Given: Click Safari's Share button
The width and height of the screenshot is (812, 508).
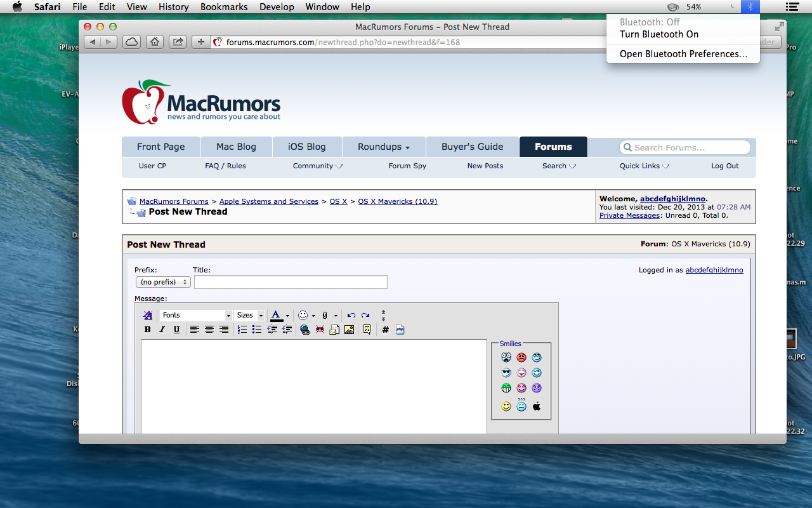Looking at the screenshot, I should [178, 42].
